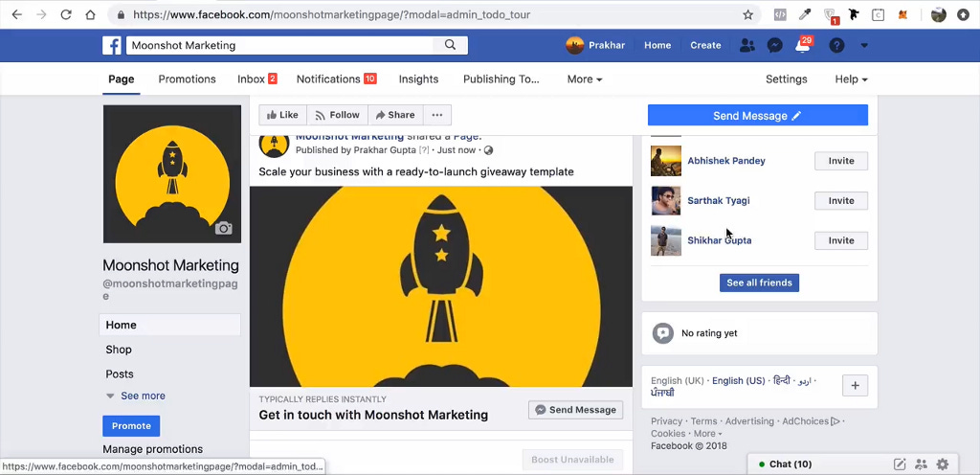Click the Like button

[x=282, y=115]
